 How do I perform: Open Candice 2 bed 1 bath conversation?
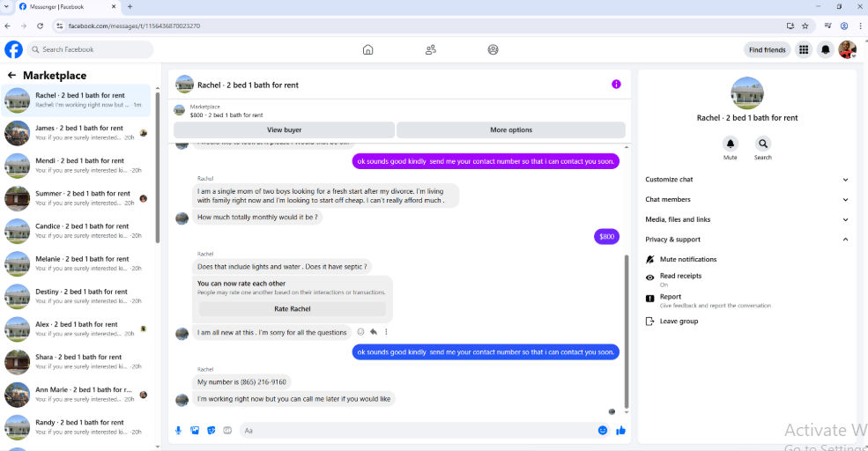click(x=77, y=231)
